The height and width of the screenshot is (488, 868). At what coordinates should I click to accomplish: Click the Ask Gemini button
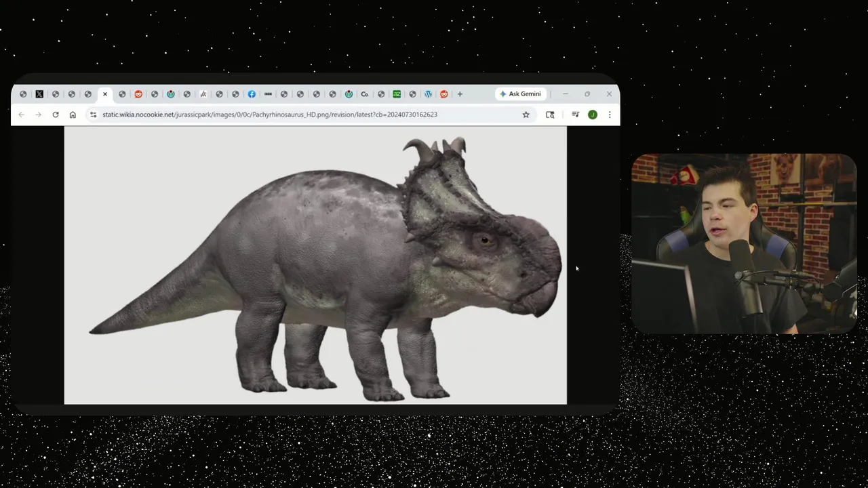pos(520,94)
